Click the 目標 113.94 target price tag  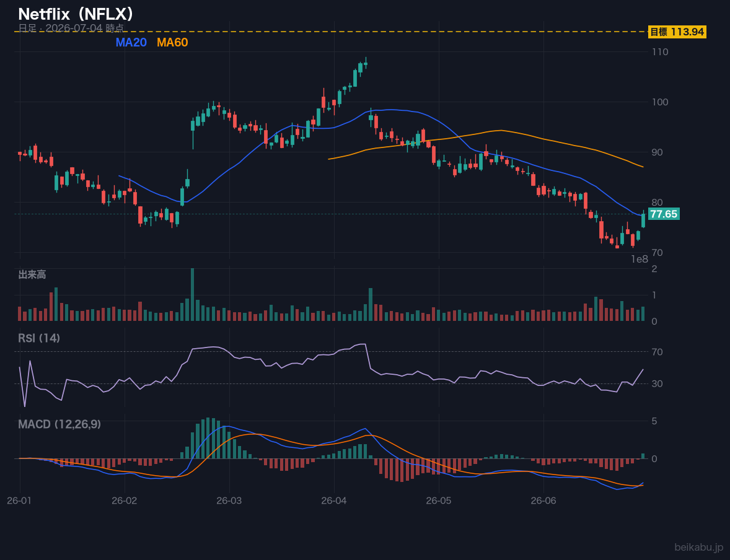click(677, 32)
